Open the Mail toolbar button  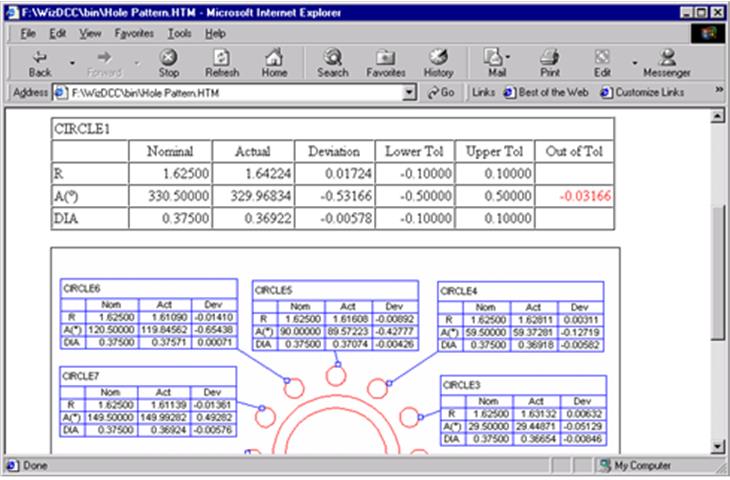pos(496,64)
